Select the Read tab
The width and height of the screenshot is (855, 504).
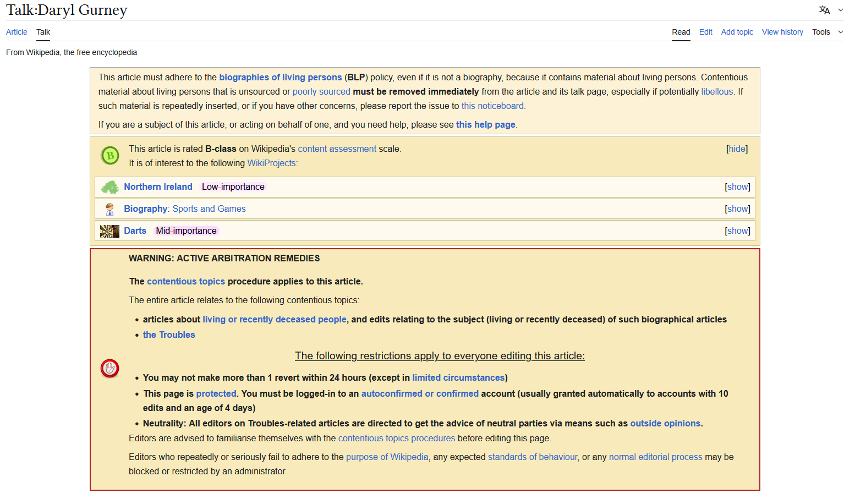681,32
